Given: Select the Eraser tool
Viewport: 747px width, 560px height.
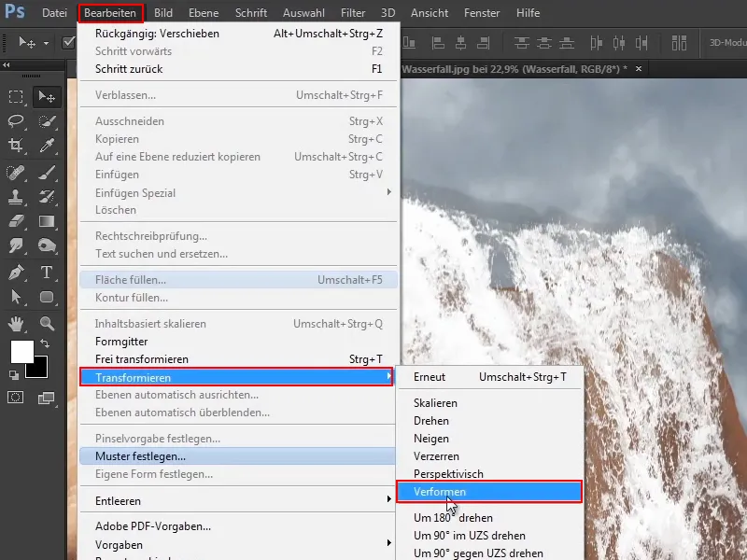Looking at the screenshot, I should [x=16, y=221].
